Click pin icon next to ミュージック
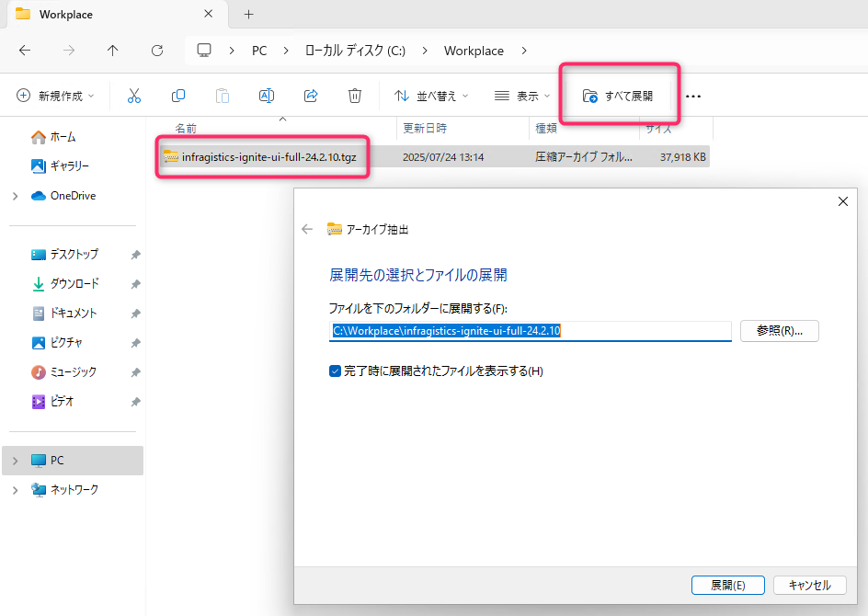 tap(136, 372)
